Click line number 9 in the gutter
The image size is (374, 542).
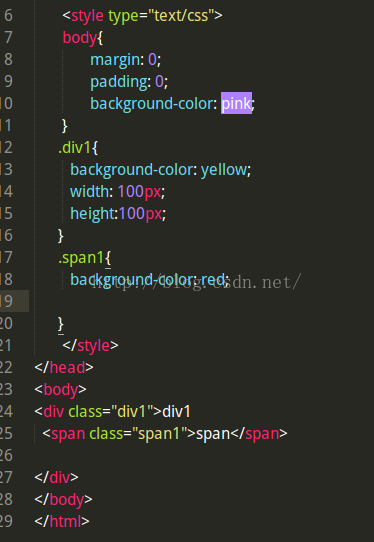(x=8, y=82)
